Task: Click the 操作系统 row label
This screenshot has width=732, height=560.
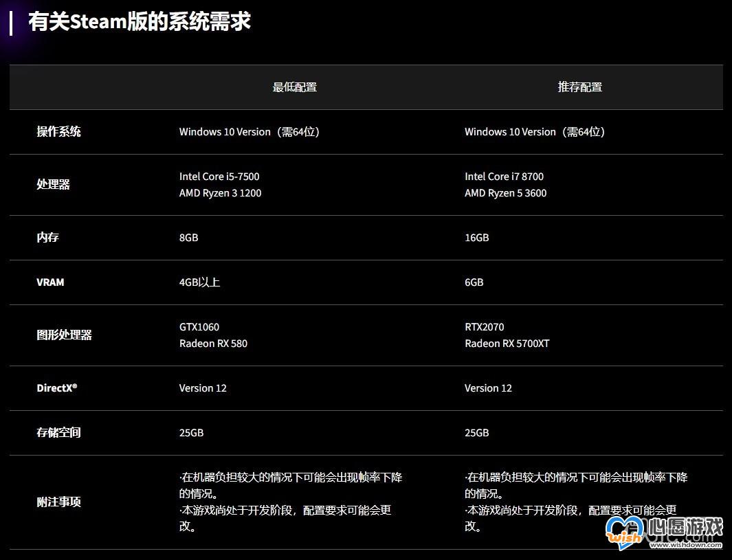Action: click(59, 132)
